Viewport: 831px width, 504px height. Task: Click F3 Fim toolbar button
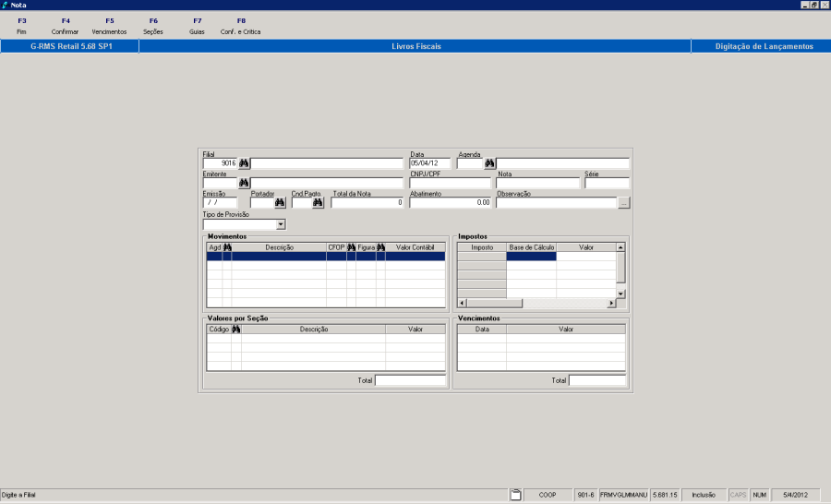(x=22, y=26)
